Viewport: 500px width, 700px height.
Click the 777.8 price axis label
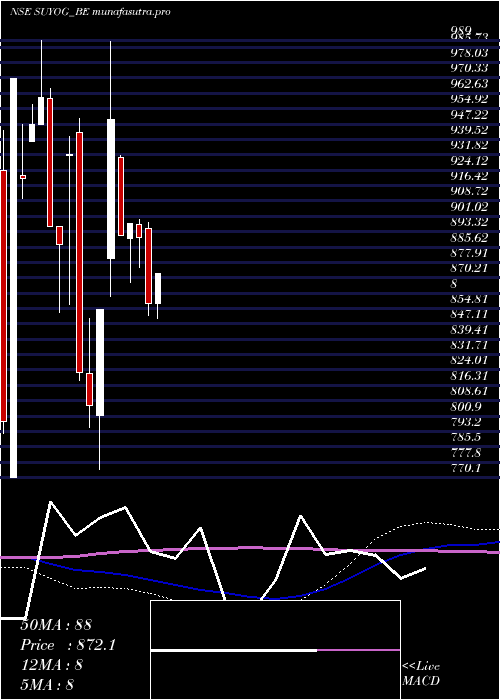click(466, 453)
